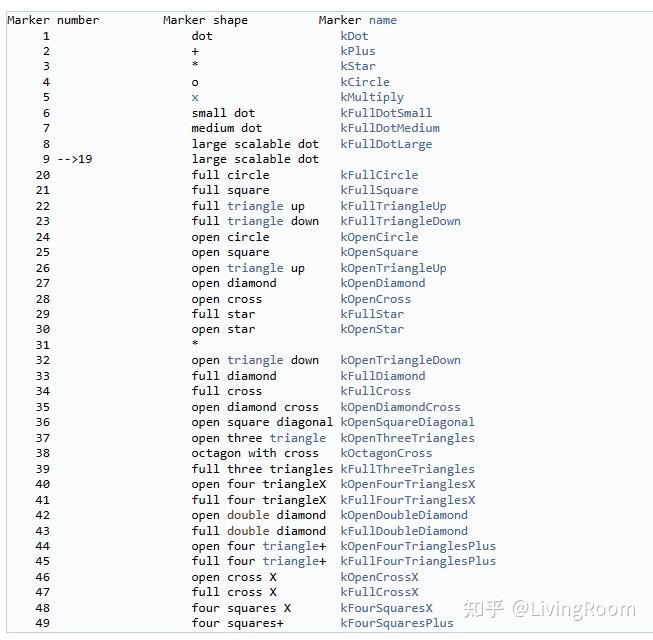Click the kOpenDiamondCross marker name

pyautogui.click(x=400, y=407)
